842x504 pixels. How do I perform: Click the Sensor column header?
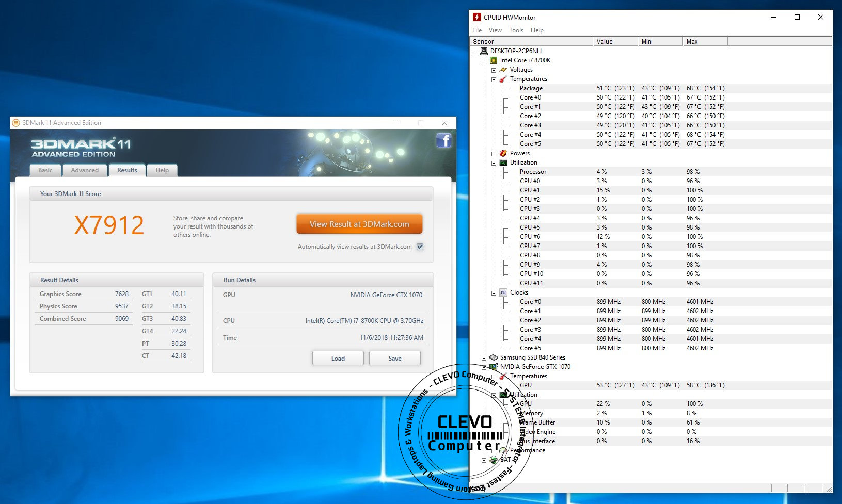pyautogui.click(x=531, y=41)
